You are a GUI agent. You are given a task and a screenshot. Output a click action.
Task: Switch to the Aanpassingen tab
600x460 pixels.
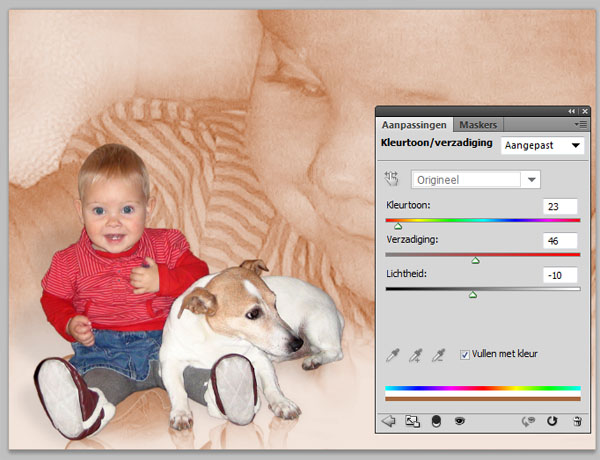pos(414,125)
